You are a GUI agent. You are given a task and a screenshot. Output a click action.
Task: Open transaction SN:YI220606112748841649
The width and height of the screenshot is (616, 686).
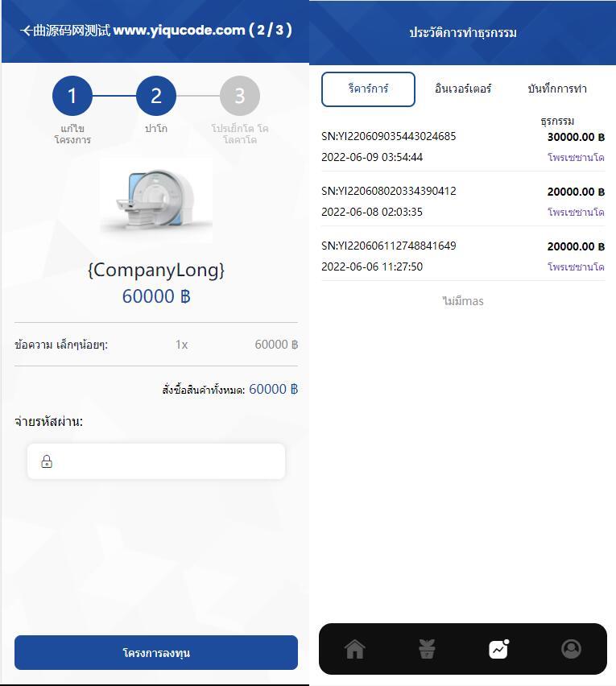388,246
